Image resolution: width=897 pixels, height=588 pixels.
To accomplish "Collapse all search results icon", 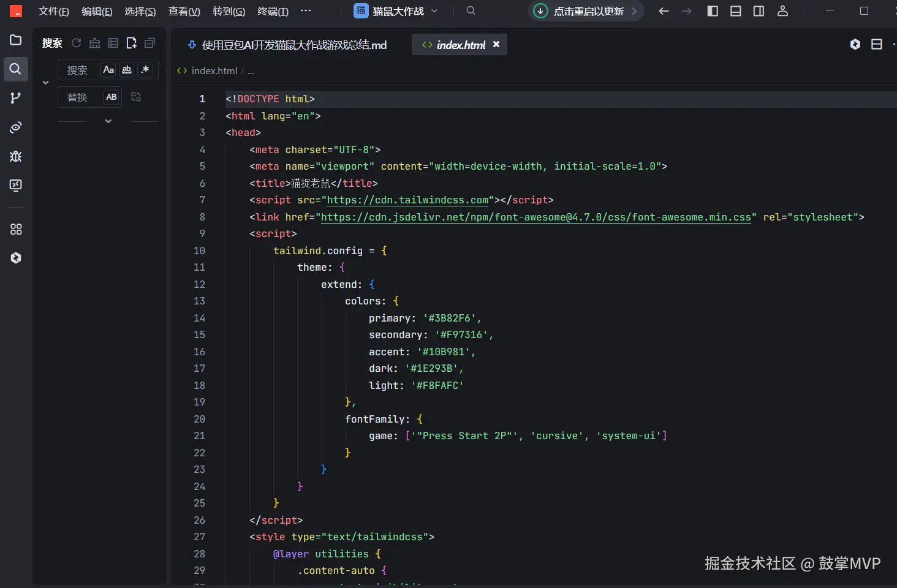I will click(x=149, y=43).
